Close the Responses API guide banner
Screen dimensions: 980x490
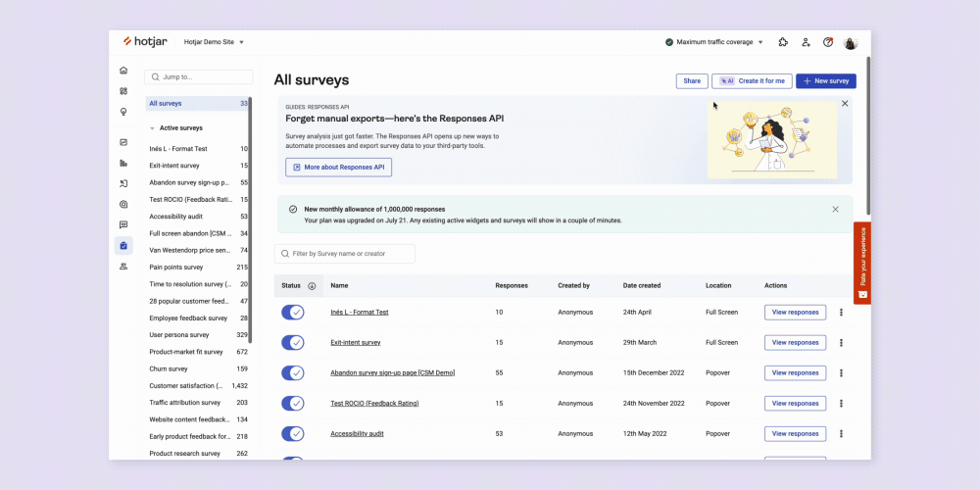click(845, 104)
